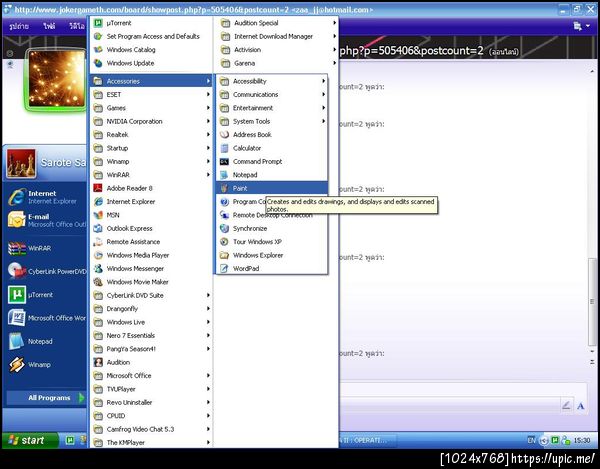
Task: Open µTorrent from the All Programs list
Action: coord(151,23)
